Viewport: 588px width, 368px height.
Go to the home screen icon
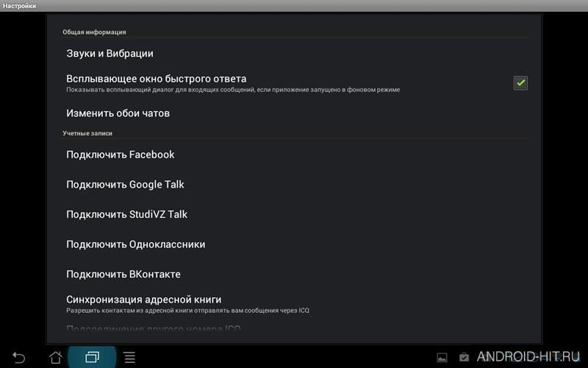pyautogui.click(x=56, y=357)
